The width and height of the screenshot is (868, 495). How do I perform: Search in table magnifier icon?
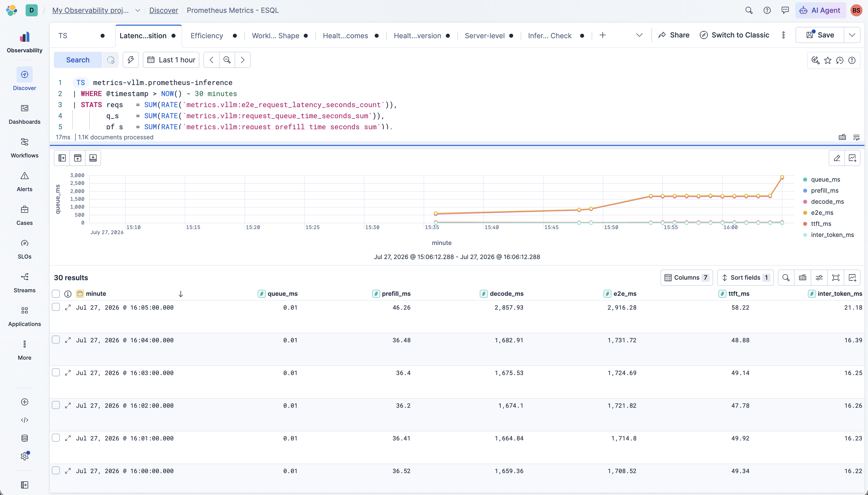(786, 277)
